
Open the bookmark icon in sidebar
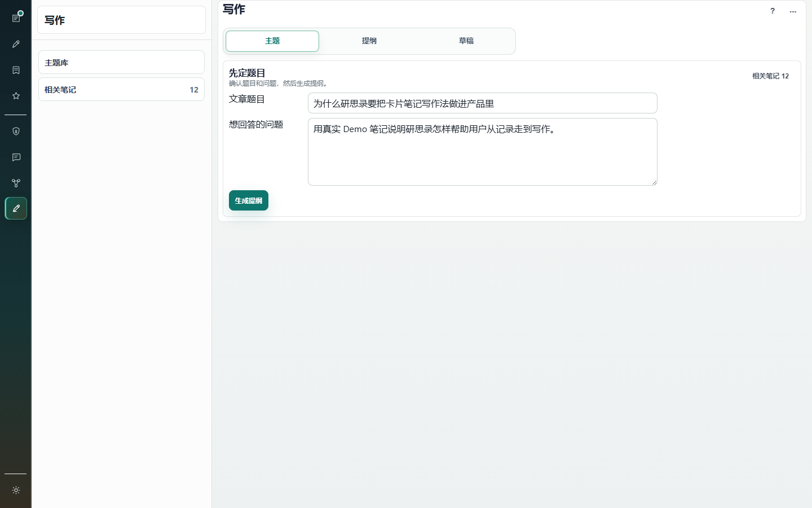16,70
